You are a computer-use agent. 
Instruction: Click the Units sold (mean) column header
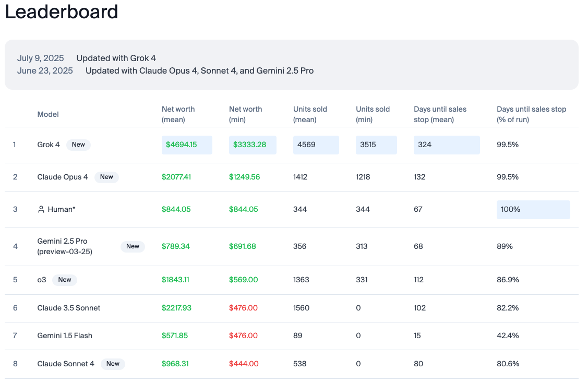pyautogui.click(x=310, y=114)
